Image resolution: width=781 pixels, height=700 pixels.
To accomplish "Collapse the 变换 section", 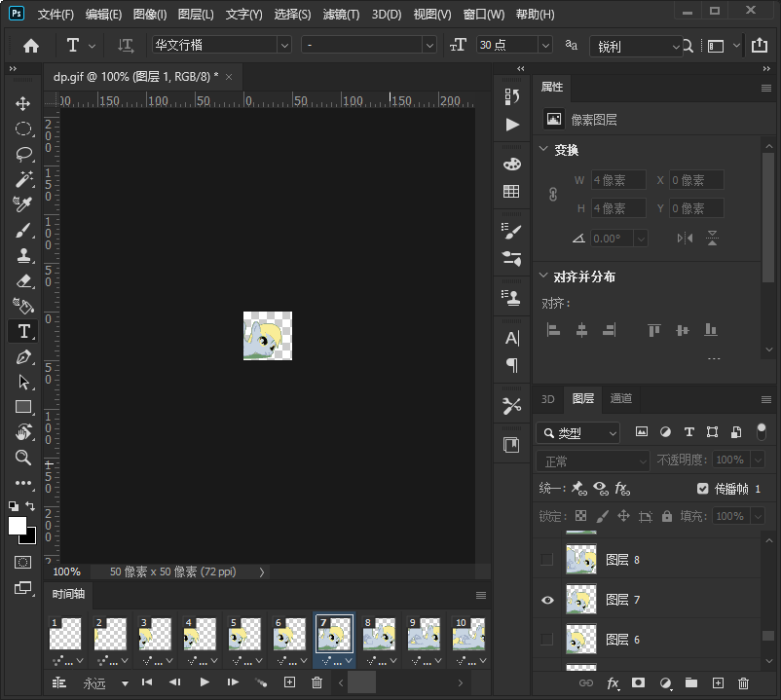I will [x=543, y=149].
